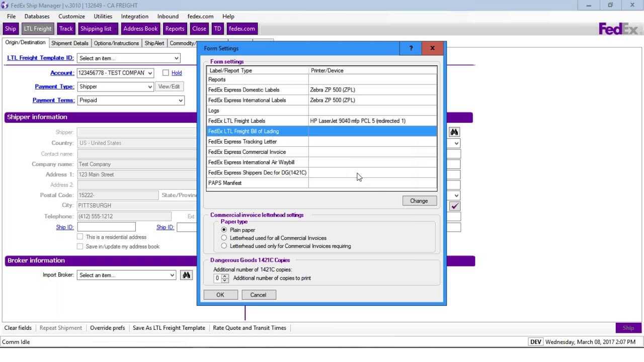Click the green checkmark icon near State field
Screen dimensions: 644x362
[454, 206]
